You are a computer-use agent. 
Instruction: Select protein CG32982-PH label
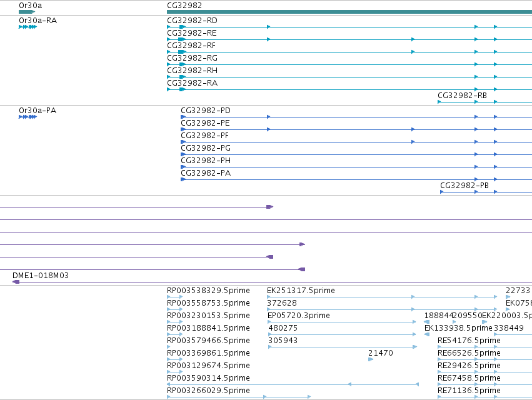pyautogui.click(x=206, y=161)
